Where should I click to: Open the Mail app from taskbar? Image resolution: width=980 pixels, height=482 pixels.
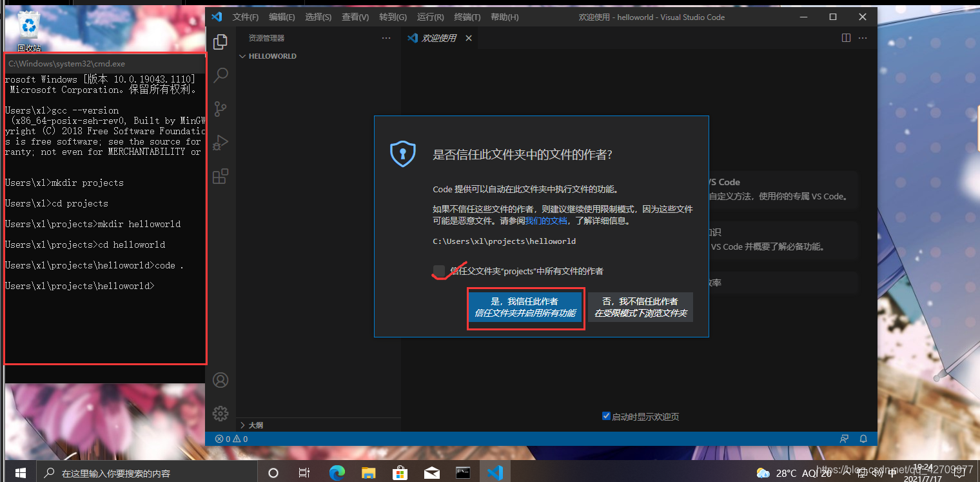point(431,473)
